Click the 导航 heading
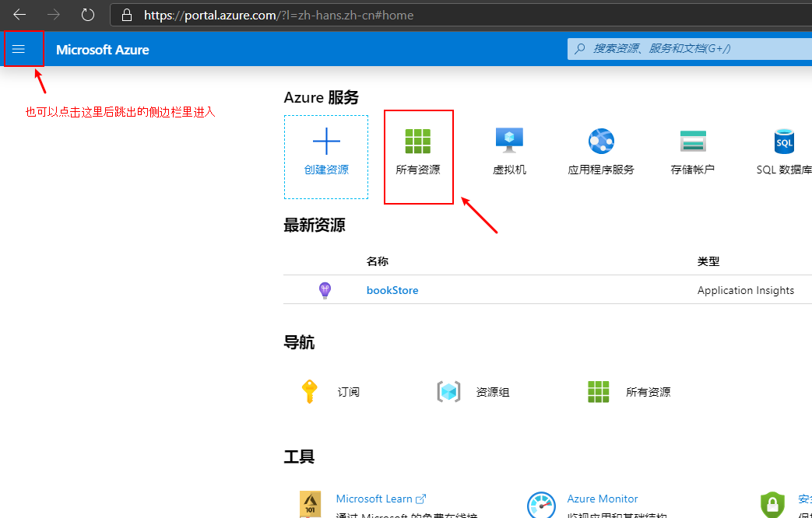This screenshot has width=812, height=518. (299, 342)
